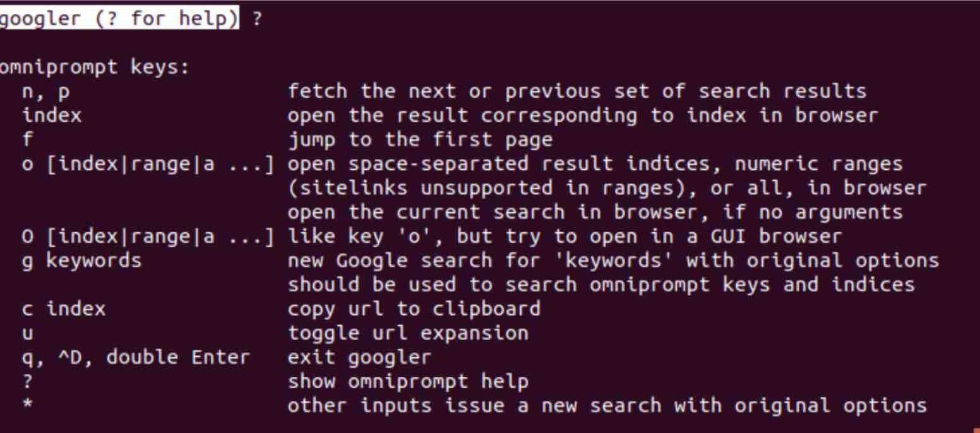Click the 'f' key entry
Image resolution: width=980 pixels, height=433 pixels.
coord(27,141)
